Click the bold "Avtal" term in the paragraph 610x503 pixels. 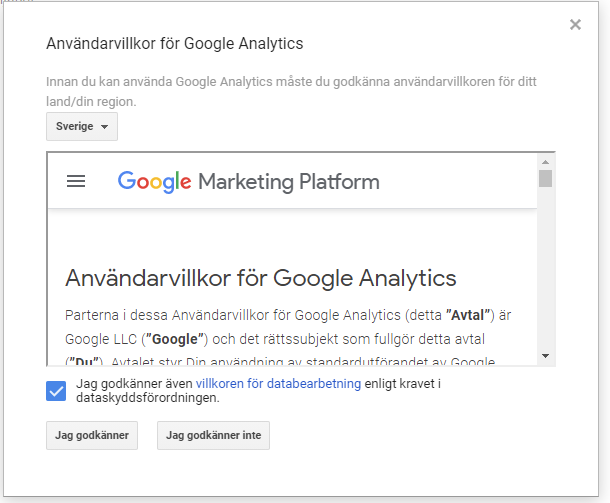[x=467, y=315]
